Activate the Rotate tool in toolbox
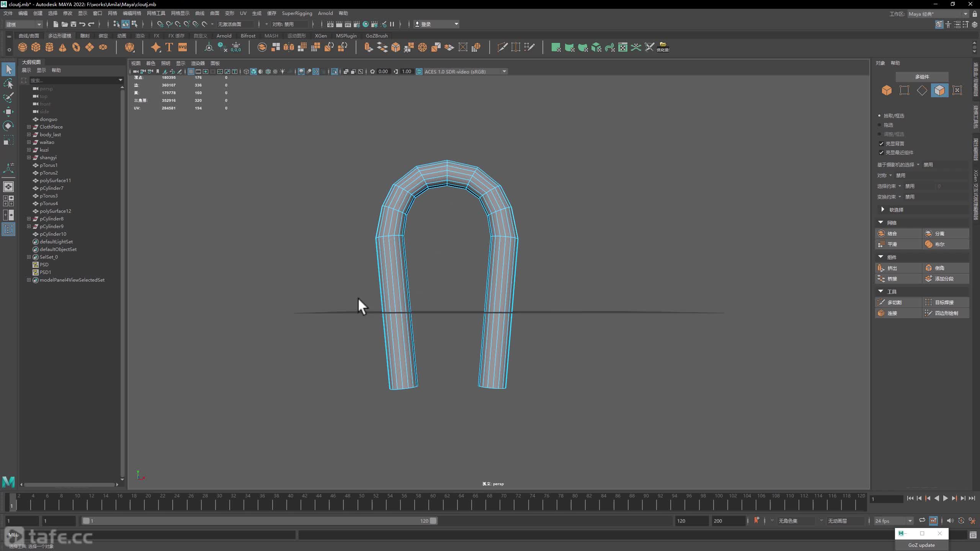Screen dimensions: 980x551 coord(8,126)
